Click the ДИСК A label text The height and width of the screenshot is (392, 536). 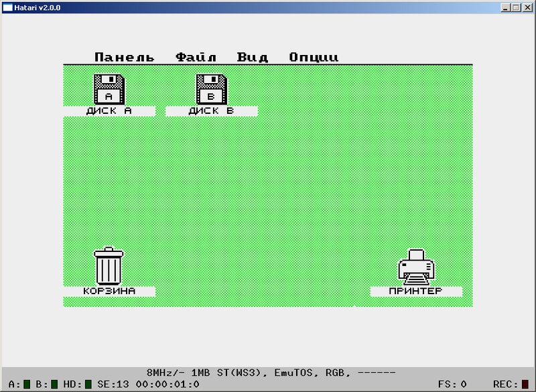pos(109,111)
